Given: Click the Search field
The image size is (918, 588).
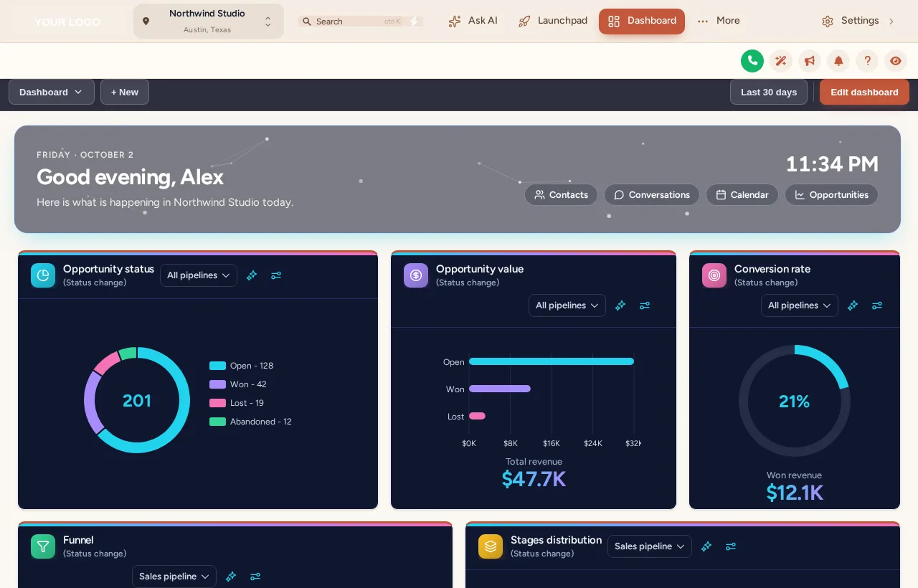Looking at the screenshot, I should [361, 22].
